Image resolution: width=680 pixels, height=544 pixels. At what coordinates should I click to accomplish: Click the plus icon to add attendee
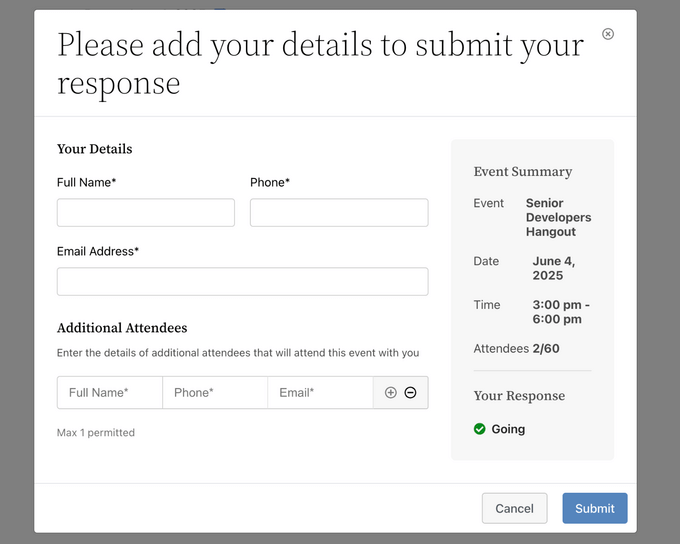click(391, 393)
